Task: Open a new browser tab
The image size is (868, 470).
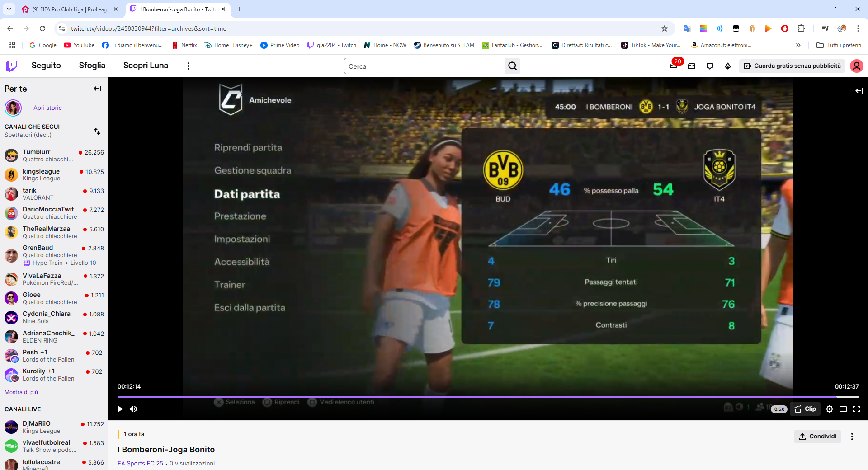Action: [240, 9]
